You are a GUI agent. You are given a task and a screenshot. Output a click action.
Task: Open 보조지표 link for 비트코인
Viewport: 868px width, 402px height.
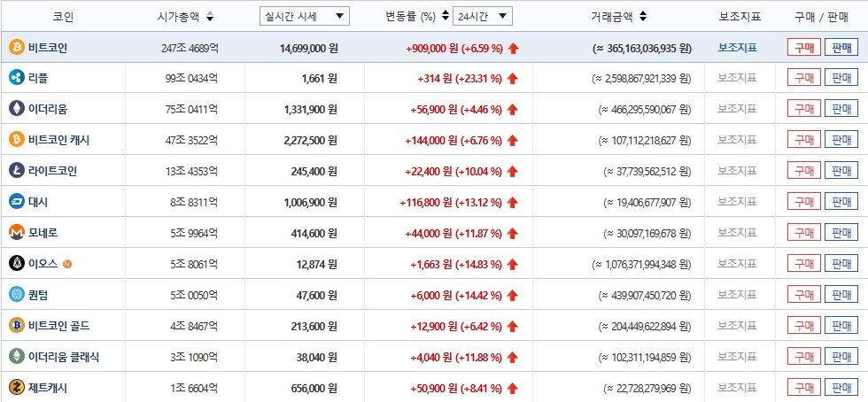point(738,48)
